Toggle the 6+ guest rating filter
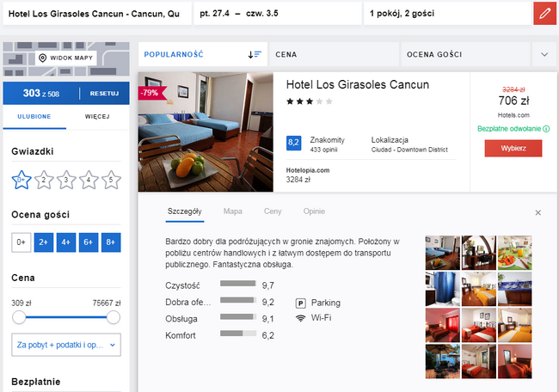This screenshot has height=392, width=559. [89, 243]
